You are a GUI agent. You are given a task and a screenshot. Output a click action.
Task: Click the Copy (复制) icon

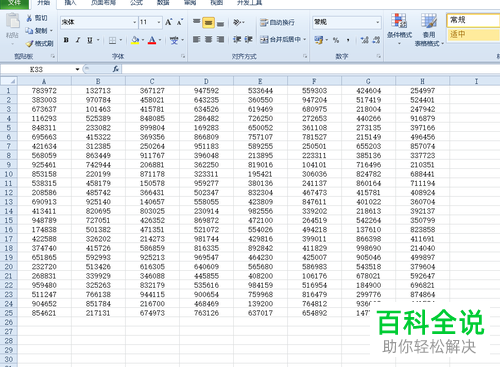29,31
